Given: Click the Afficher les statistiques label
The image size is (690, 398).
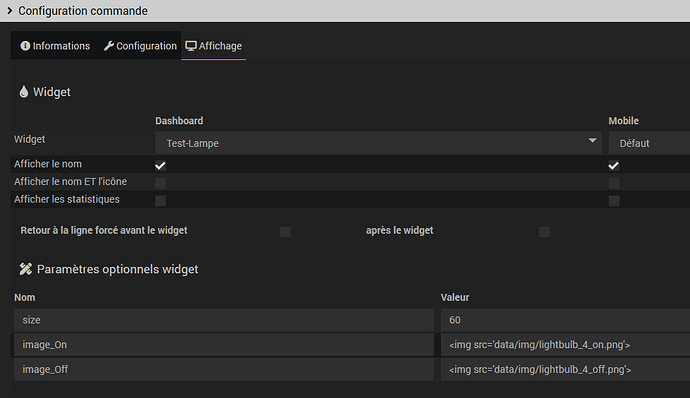Looking at the screenshot, I should click(67, 199).
